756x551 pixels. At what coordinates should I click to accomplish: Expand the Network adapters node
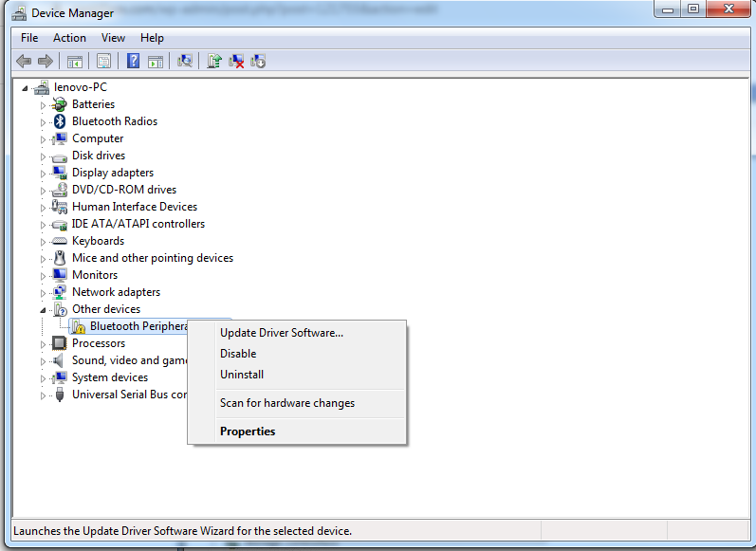(x=43, y=293)
